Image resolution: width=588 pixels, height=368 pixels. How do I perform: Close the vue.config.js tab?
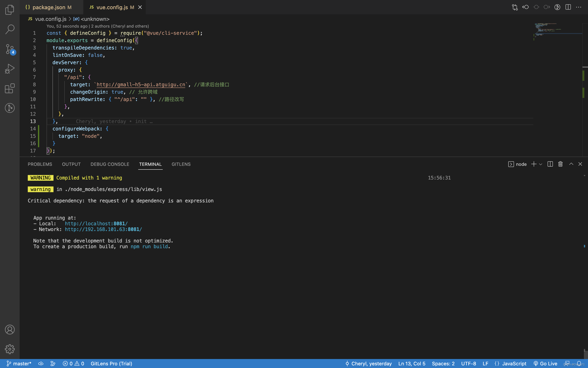click(140, 7)
